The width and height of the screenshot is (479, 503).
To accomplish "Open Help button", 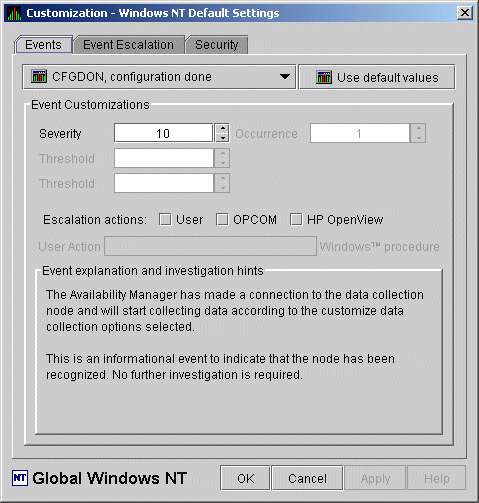I will click(436, 478).
